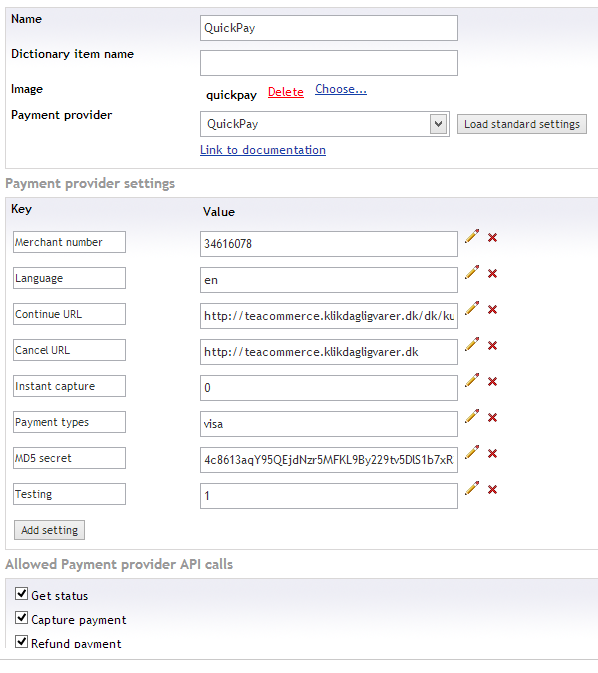Remove the MD5 secret setting row
Viewport: 598px width, 673px height.
pos(492,454)
